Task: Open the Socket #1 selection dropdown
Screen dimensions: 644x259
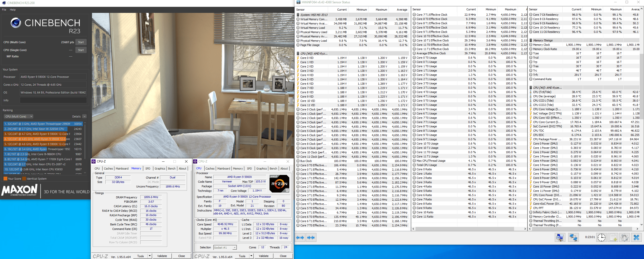Action: point(225,248)
